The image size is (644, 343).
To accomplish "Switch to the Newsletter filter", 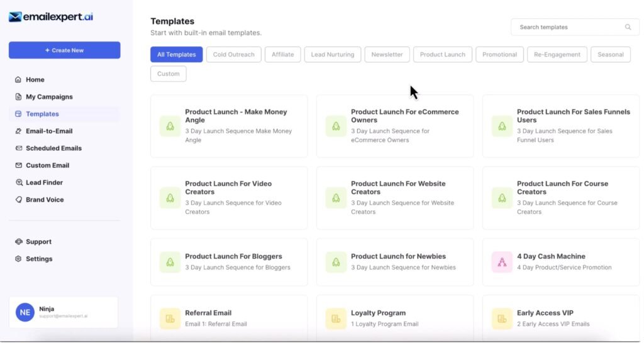I will click(x=387, y=55).
